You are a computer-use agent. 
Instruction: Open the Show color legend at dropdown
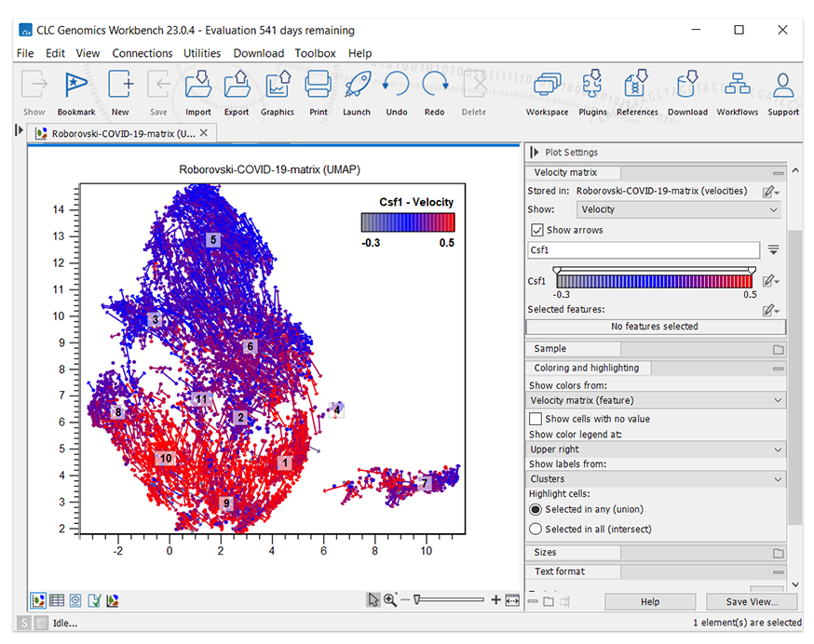656,449
